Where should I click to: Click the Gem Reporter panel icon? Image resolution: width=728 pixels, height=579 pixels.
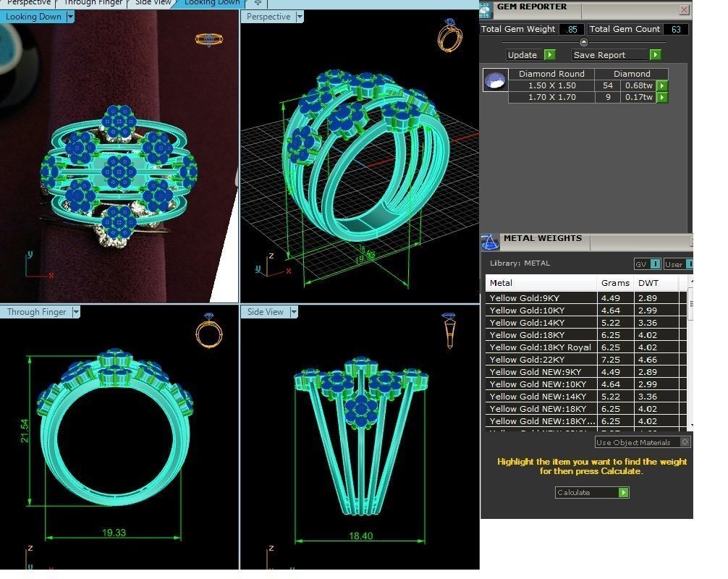(x=485, y=9)
